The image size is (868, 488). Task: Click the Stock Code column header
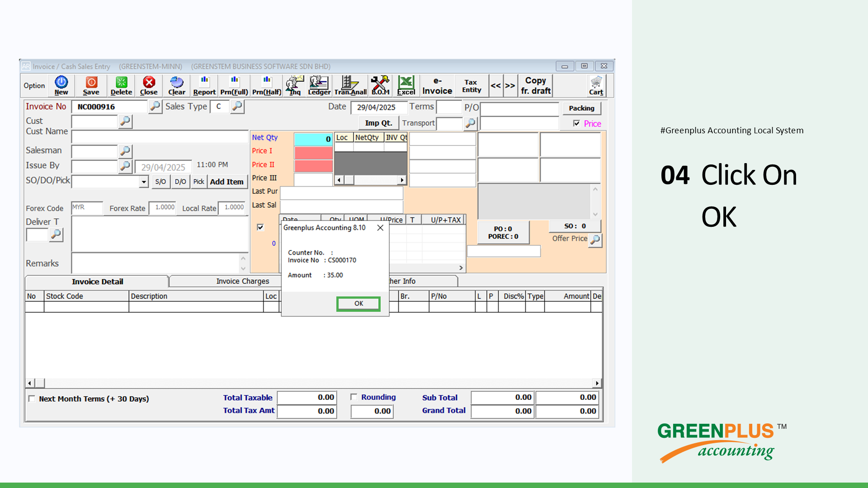pyautogui.click(x=86, y=296)
